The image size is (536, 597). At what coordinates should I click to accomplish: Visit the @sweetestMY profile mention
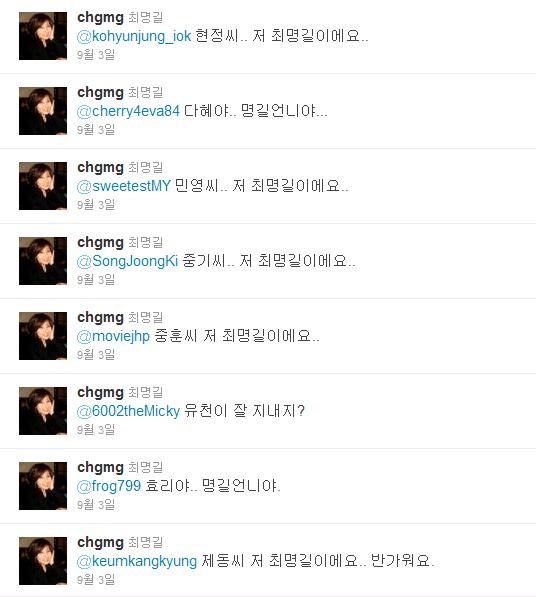(x=124, y=186)
